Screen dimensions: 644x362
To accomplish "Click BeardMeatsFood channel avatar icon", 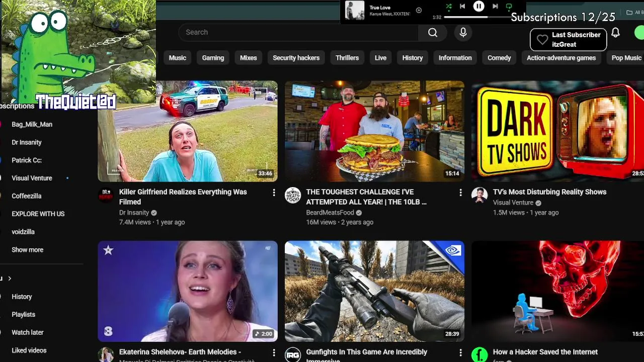I will (293, 195).
